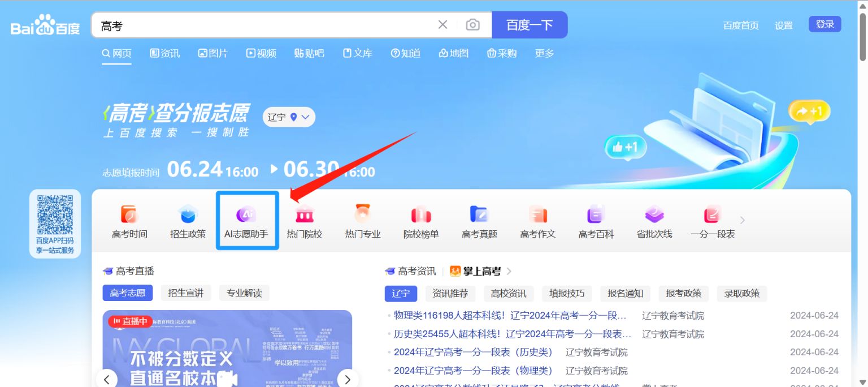This screenshot has width=868, height=387.
Task: Select the 高校资讯 filter tab
Action: tap(509, 293)
